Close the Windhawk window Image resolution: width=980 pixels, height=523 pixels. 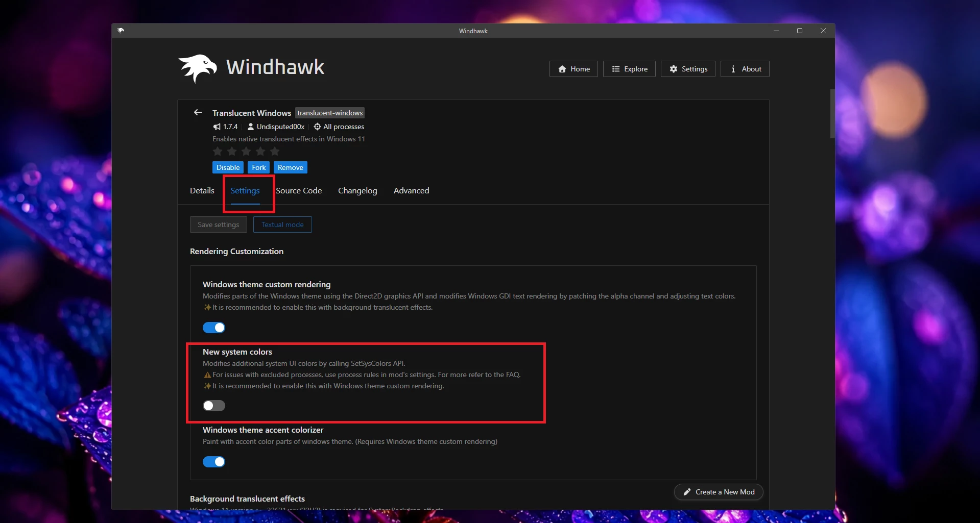823,31
